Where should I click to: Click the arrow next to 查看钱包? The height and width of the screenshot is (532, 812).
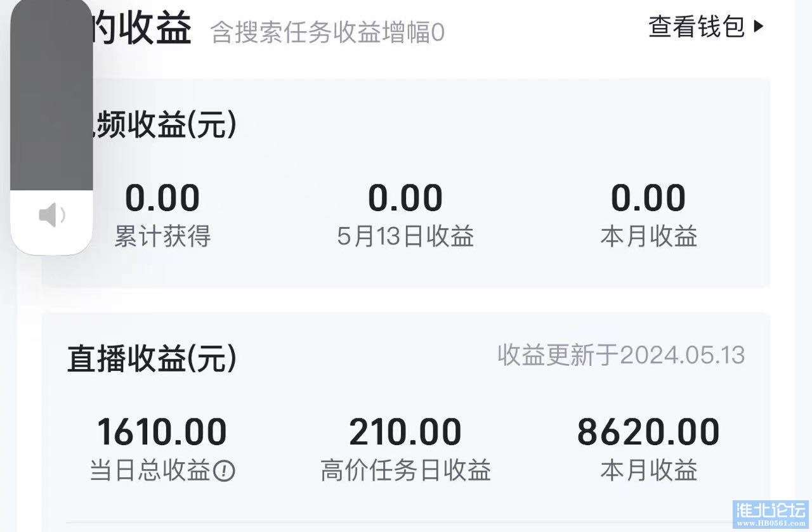(x=759, y=27)
